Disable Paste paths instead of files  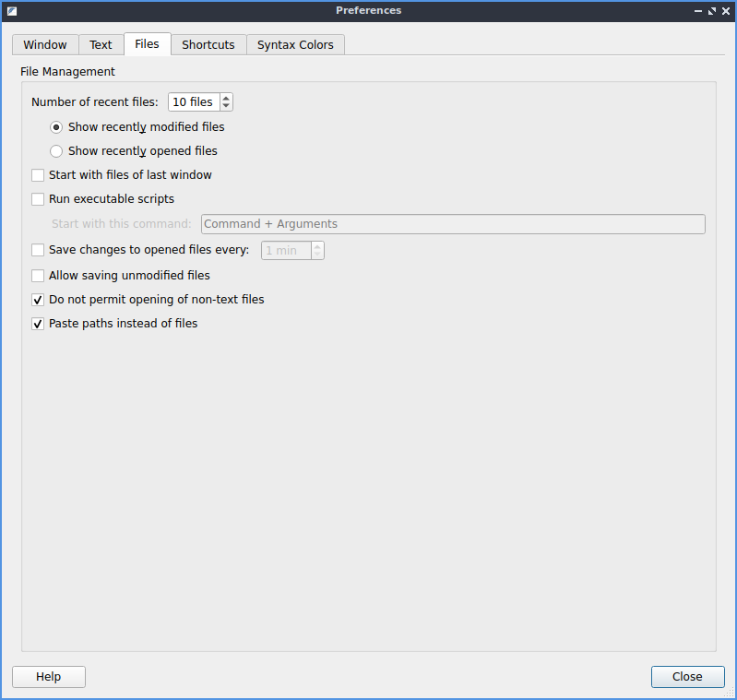[x=38, y=324]
